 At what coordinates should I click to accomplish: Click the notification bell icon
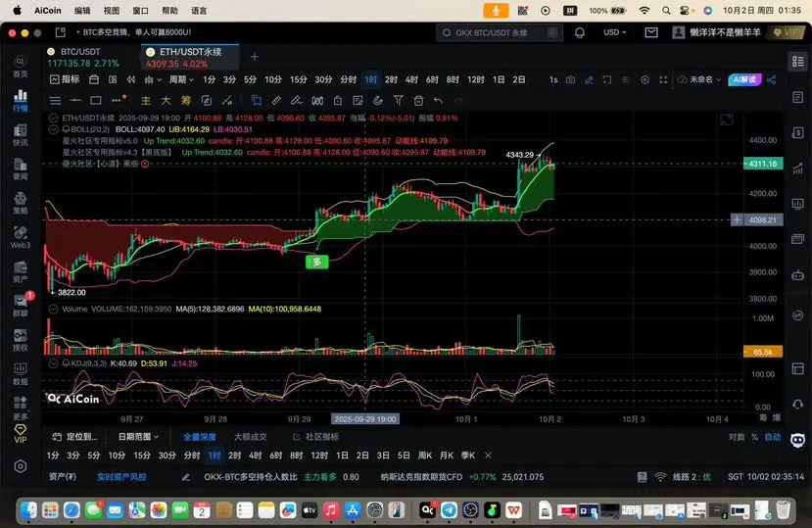click(x=580, y=32)
